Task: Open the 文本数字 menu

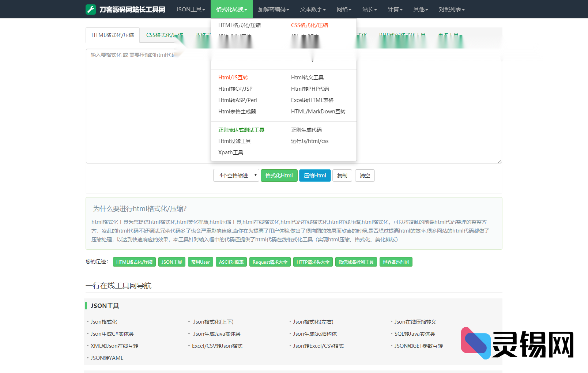Action: [x=313, y=10]
